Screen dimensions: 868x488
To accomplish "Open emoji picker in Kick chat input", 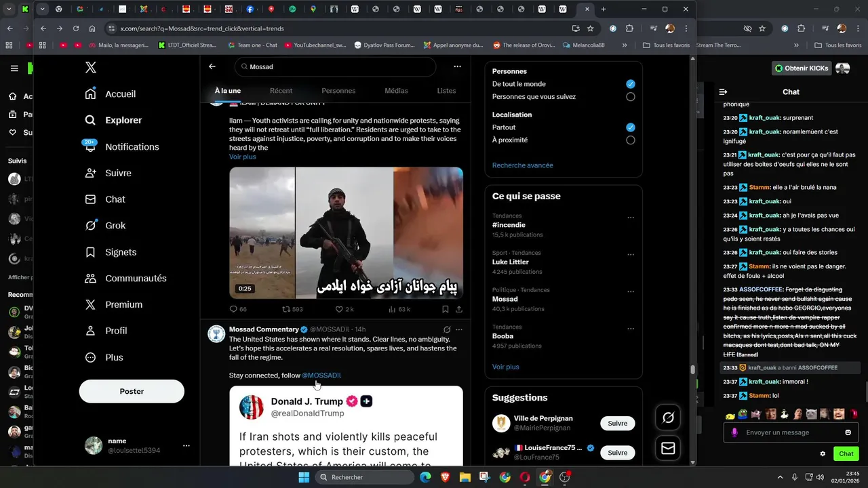I will (x=848, y=432).
